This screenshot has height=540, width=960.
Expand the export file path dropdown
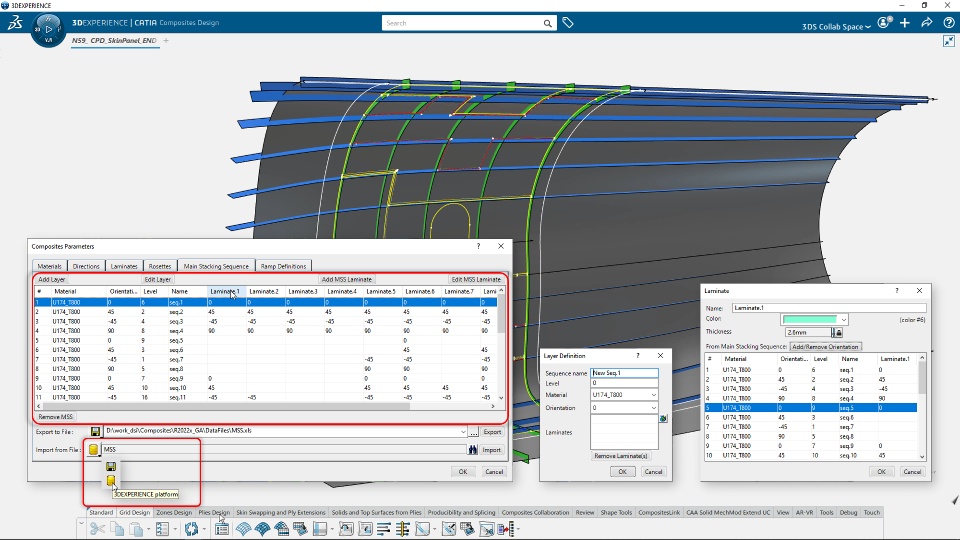[463, 432]
